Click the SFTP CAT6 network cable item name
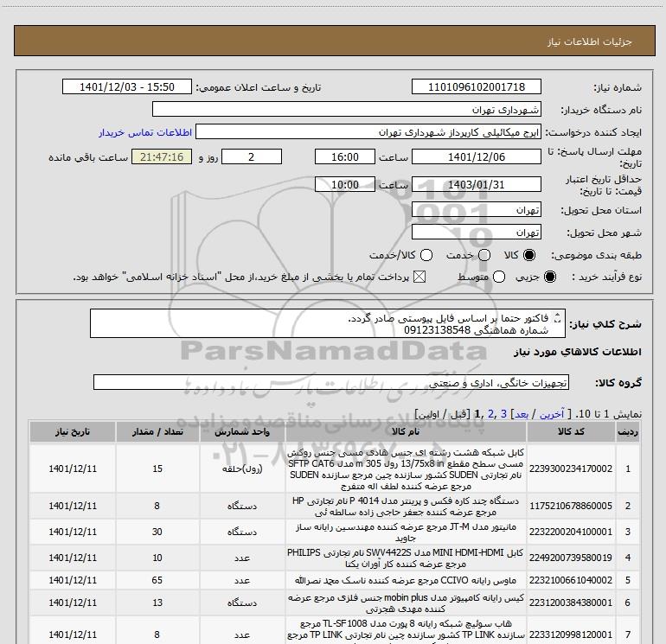Screen dimensions: 666x644 [x=406, y=469]
